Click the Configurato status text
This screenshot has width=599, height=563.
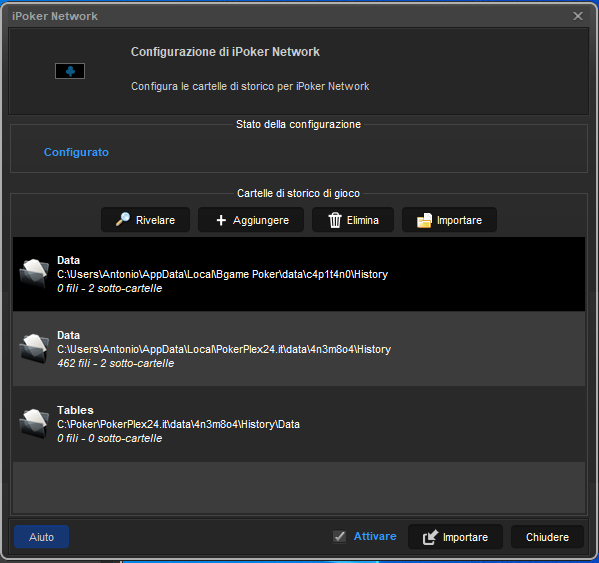pos(76,152)
